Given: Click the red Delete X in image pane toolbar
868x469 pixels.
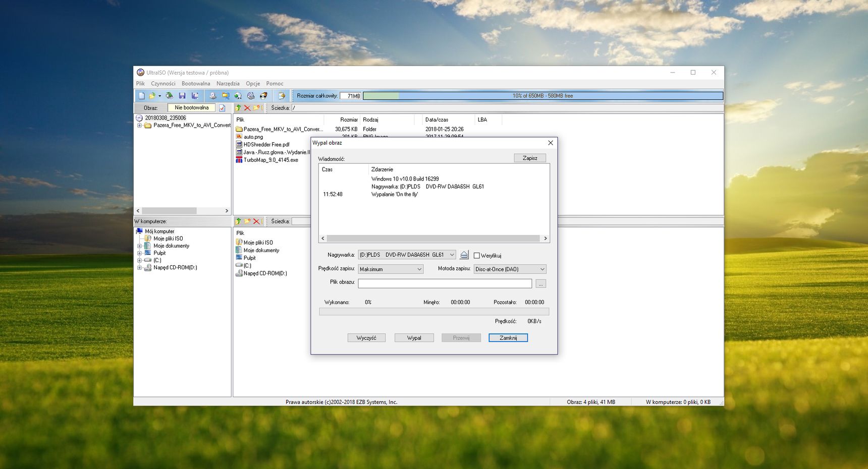Looking at the screenshot, I should (247, 108).
